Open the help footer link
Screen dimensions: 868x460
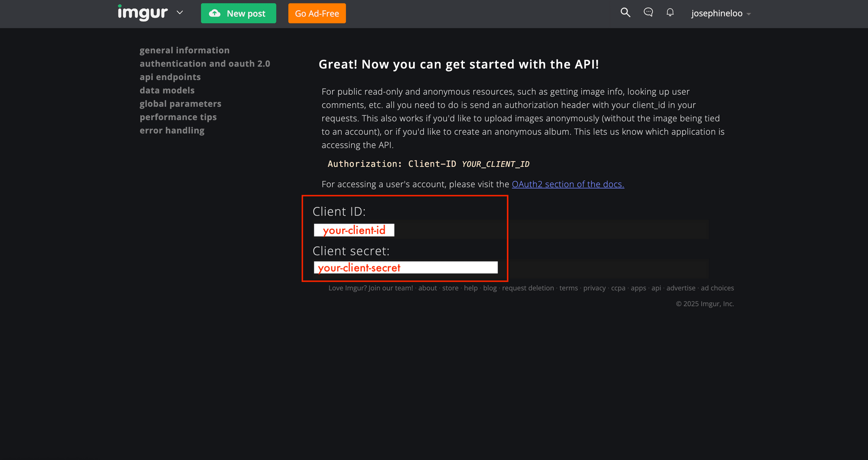[470, 288]
